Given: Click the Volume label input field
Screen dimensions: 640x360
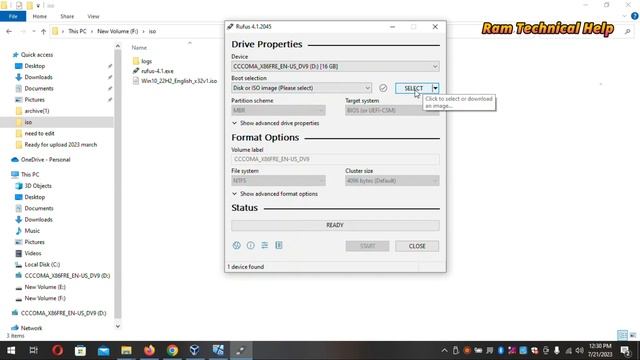Looking at the screenshot, I should 335,159.
